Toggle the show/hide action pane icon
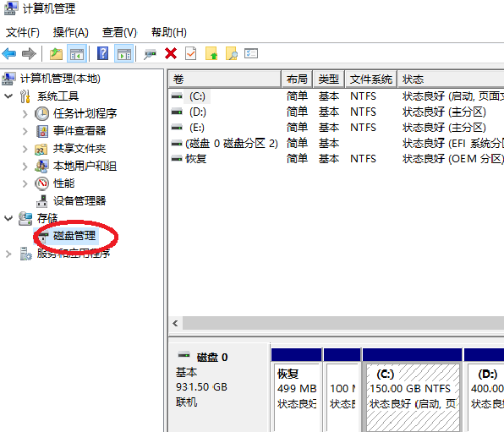The height and width of the screenshot is (432, 504). point(124,53)
